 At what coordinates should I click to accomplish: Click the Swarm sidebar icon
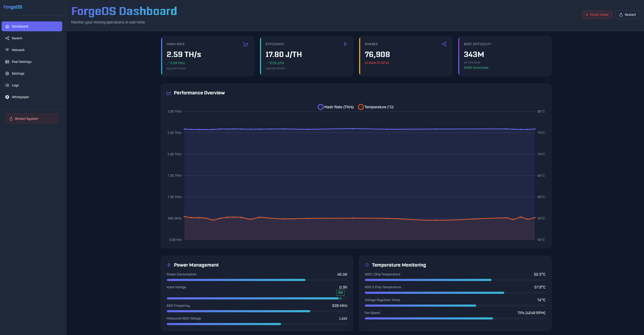point(7,38)
